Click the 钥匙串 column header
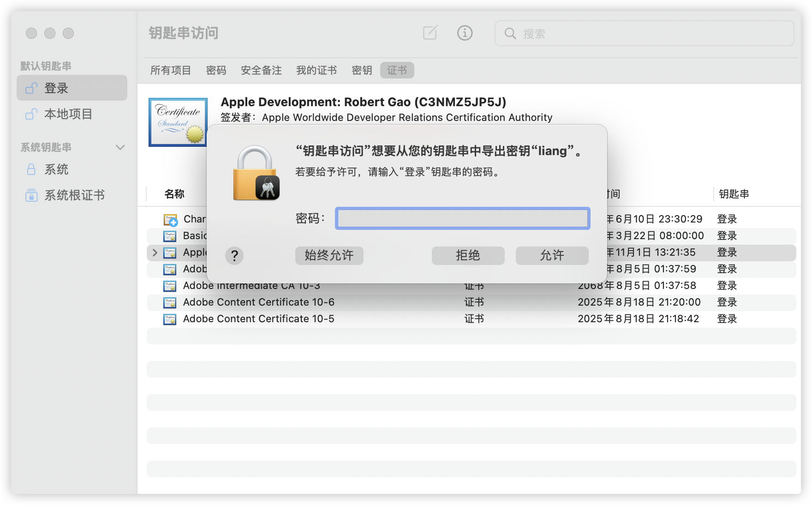Screen dimensions: 812x505 click(734, 194)
